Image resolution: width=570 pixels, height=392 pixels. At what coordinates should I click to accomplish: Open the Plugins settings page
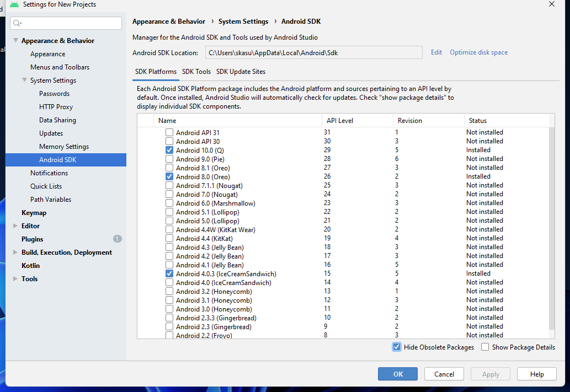tap(33, 239)
